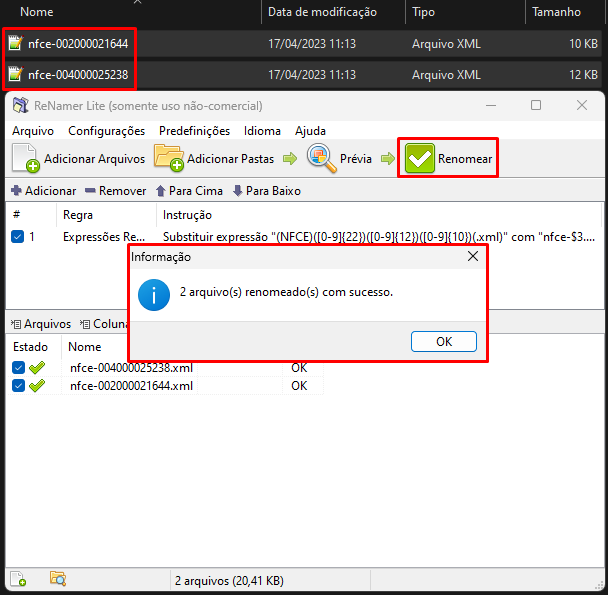Screen dimensions: 608x595
Task: Click the Estado column header in files list
Action: (x=30, y=347)
